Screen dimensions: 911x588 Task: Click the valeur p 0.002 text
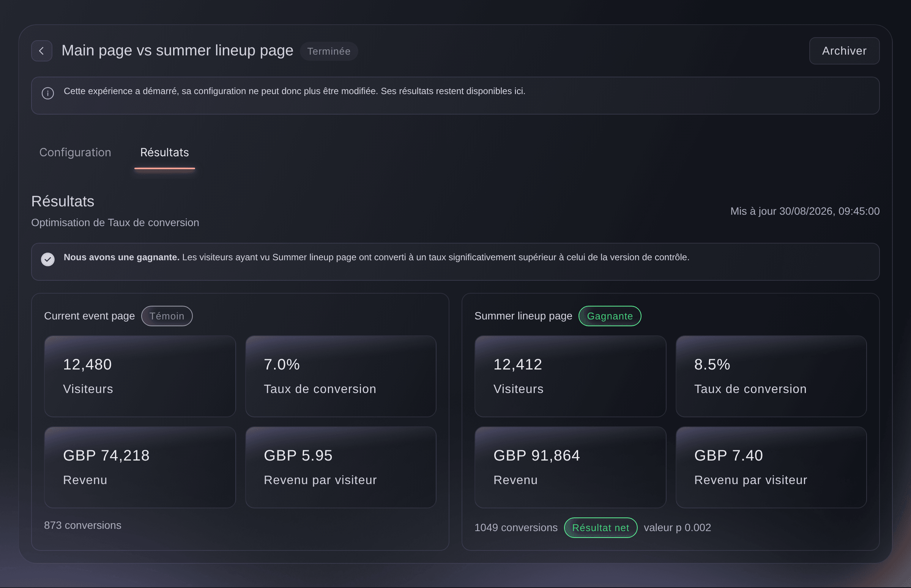678,528
